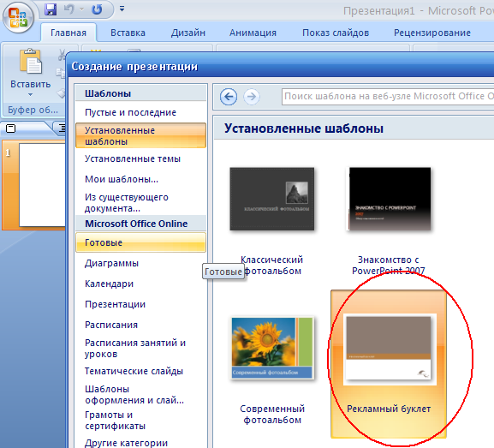Click the Буфер об... group label
This screenshot has height=448, width=494.
point(33,110)
